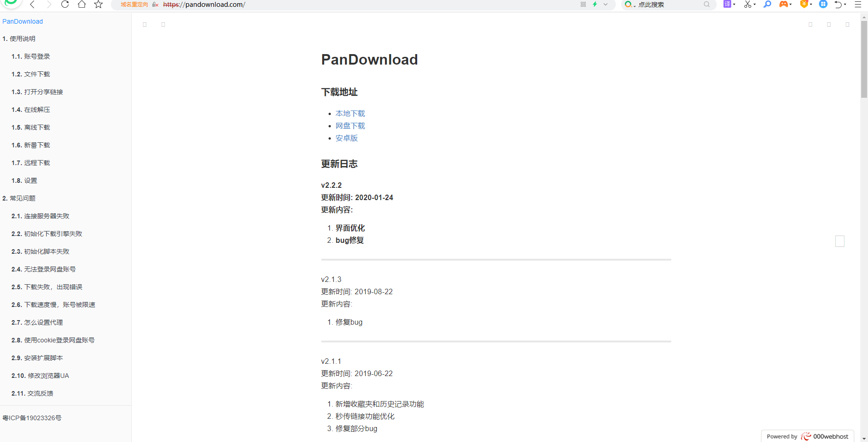
Task: Click the magnifier icon in the search box
Action: pyautogui.click(x=707, y=5)
